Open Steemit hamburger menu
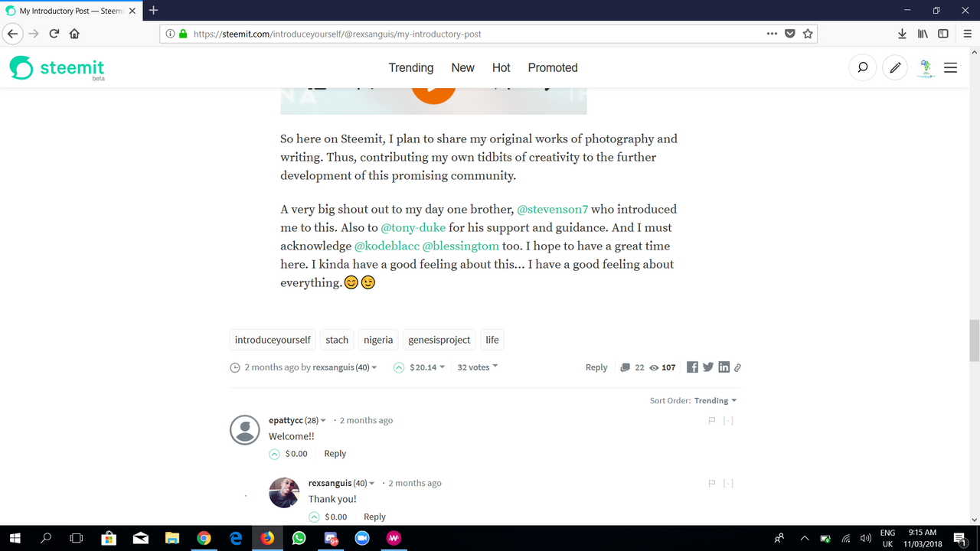 [951, 67]
